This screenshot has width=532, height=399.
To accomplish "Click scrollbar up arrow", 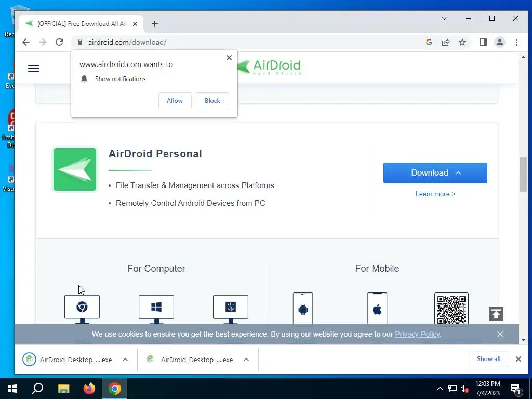I will point(523,57).
